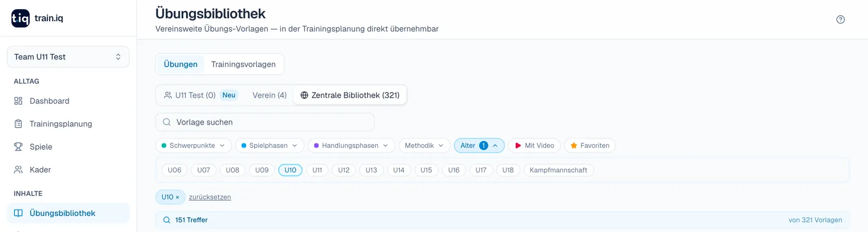
Task: Select age group U15
Action: coord(426,170)
